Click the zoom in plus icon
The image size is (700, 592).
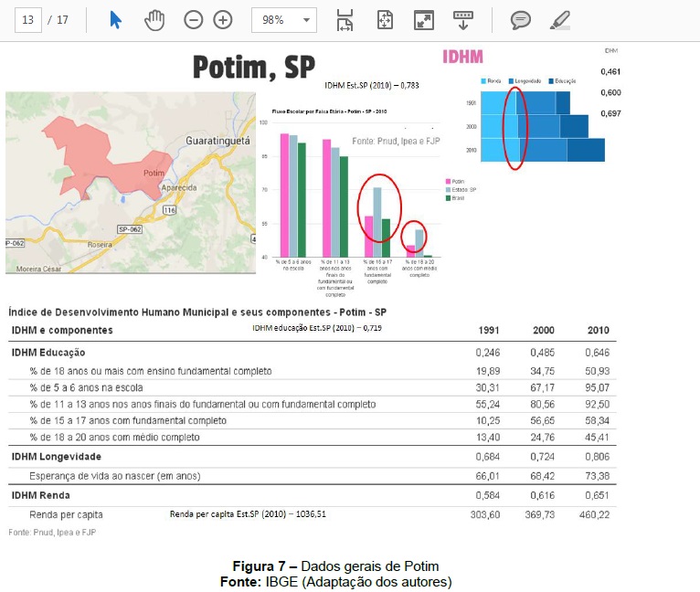click(x=223, y=20)
